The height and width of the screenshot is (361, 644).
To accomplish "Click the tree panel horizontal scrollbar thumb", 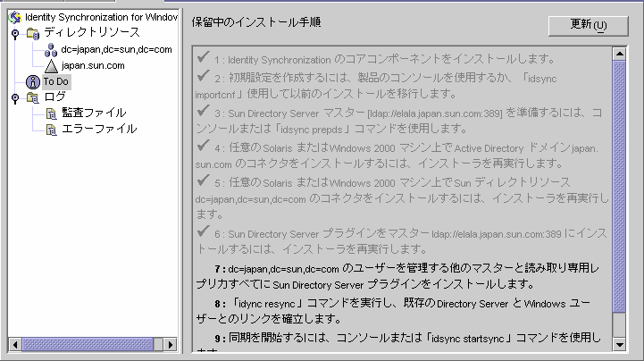I will [x=88, y=344].
